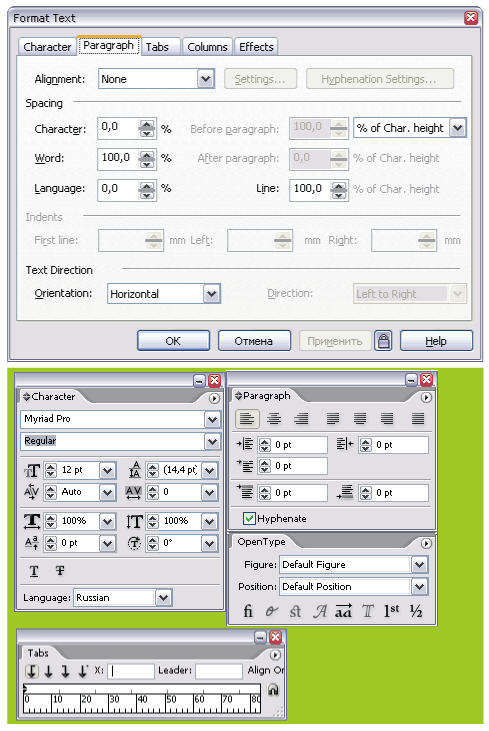Select Align left in Paragraph panel
This screenshot has width=489, height=731.
pyautogui.click(x=247, y=419)
